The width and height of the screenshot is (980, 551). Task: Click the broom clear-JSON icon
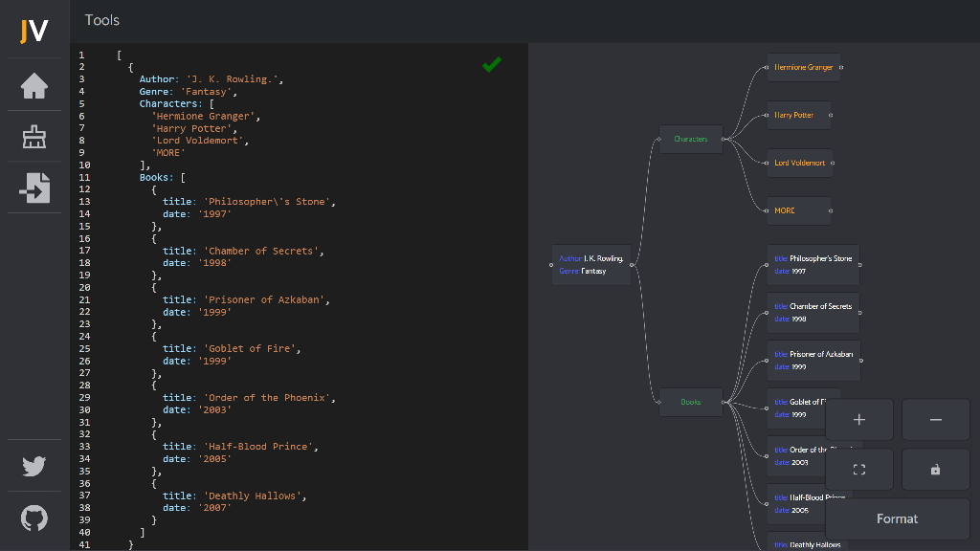tap(34, 137)
